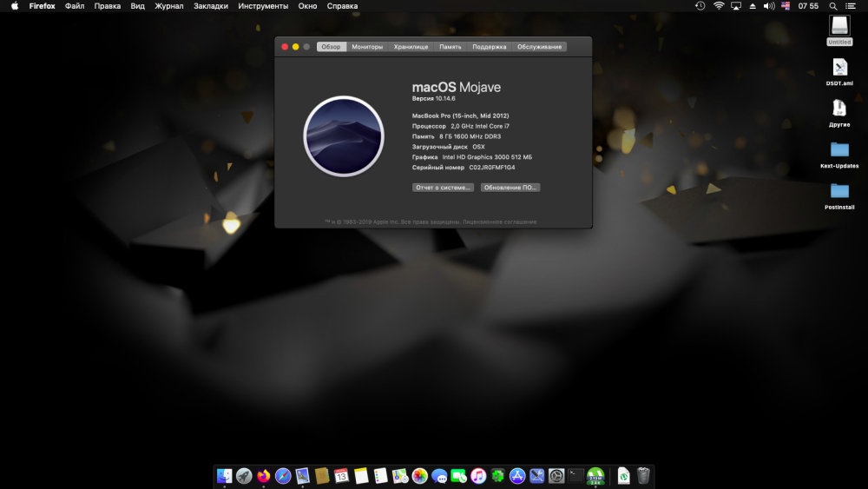Open the Окно menu
This screenshot has height=489, width=868.
click(x=308, y=6)
